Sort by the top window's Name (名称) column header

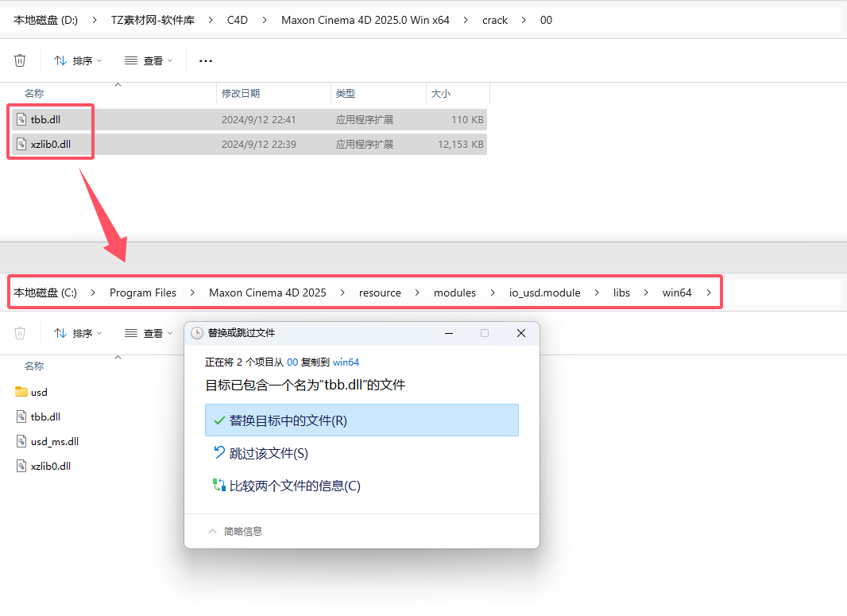click(34, 94)
